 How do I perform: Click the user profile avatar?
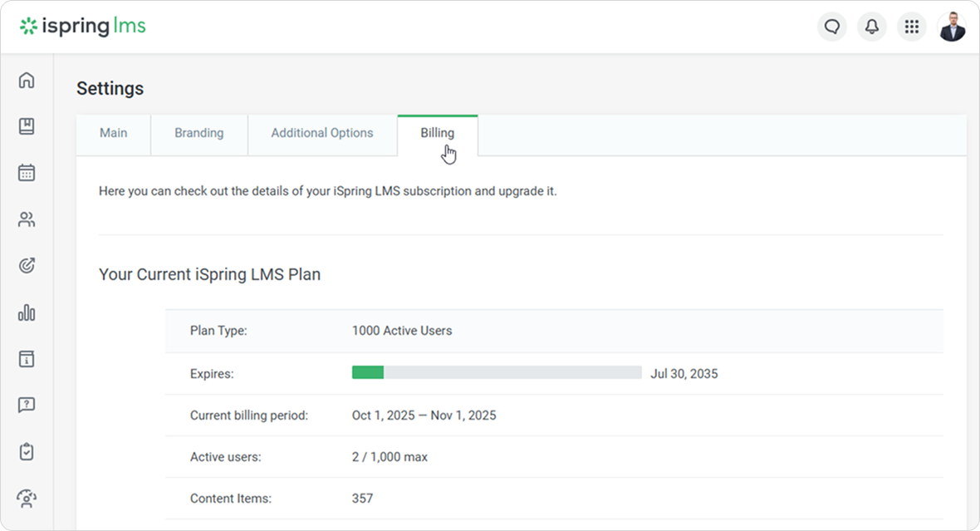952,27
